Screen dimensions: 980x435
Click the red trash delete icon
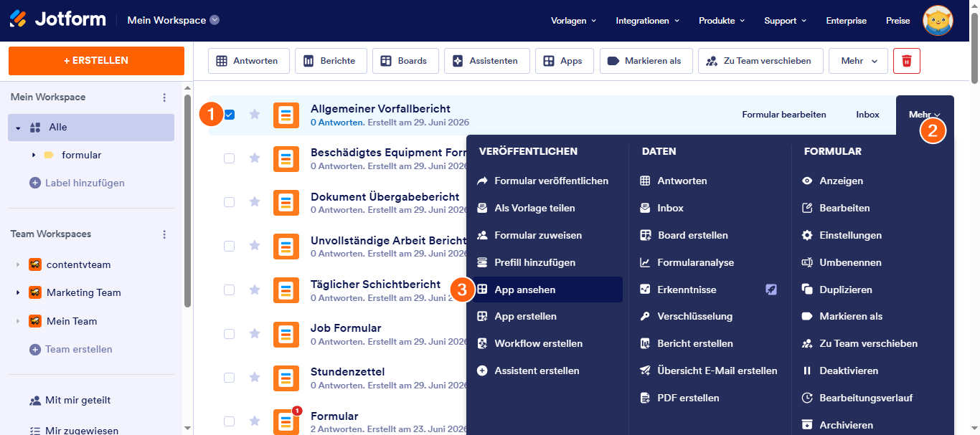(907, 61)
